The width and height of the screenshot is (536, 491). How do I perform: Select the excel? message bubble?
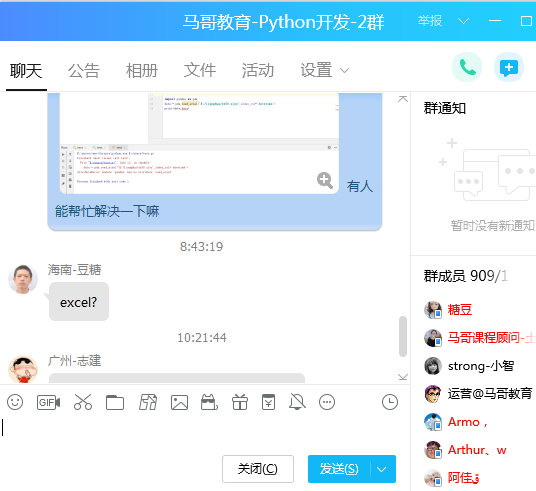click(x=79, y=302)
